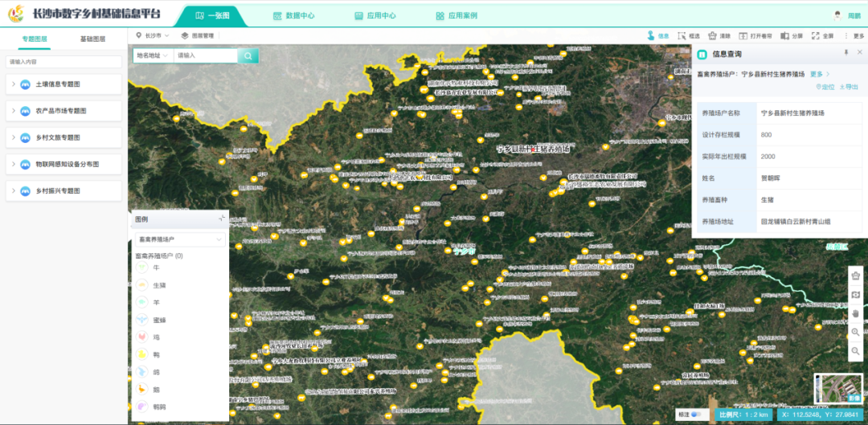Toggle 生猪 legend item visibility

(159, 284)
